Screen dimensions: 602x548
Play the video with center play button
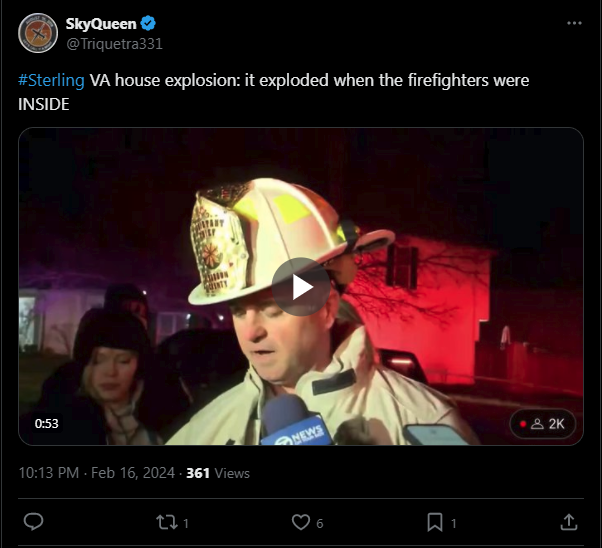301,287
